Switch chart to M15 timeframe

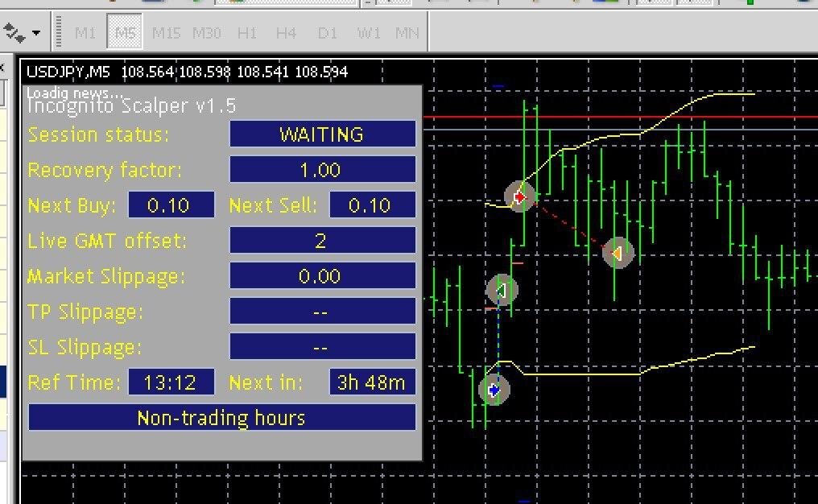coord(166,33)
